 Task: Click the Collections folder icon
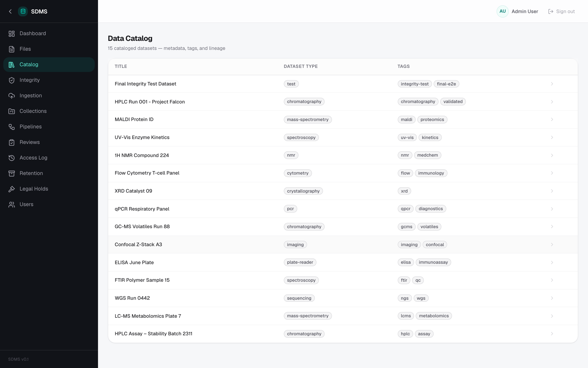(x=12, y=111)
